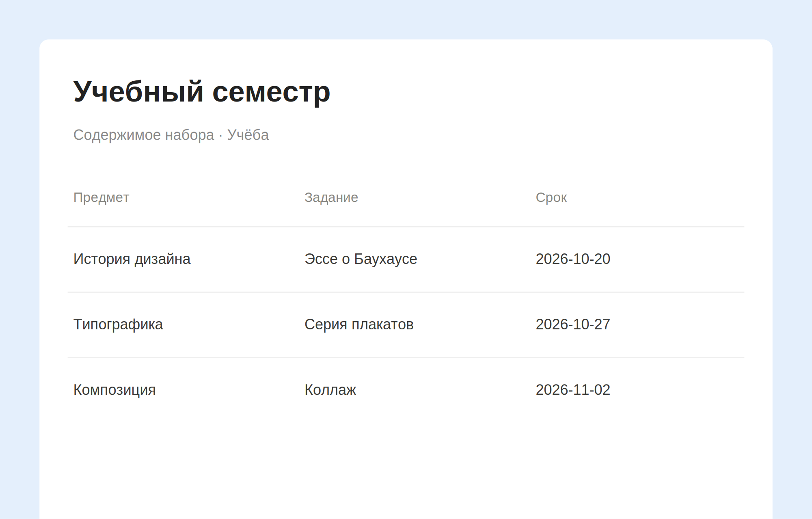Select the 'История дизайна' cell
Image resolution: width=812 pixels, height=519 pixels.
point(132,259)
